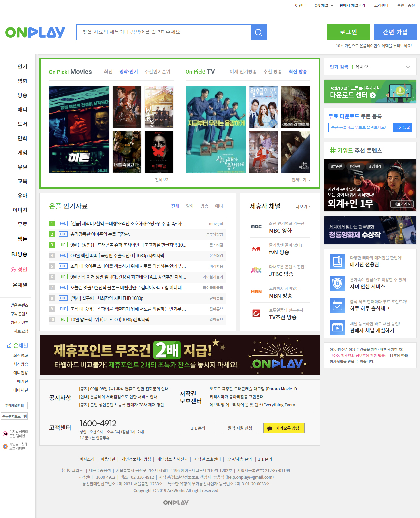Open the 자녀 안심 서비스 shield icon
The image size is (420, 518).
pyautogui.click(x=337, y=283)
